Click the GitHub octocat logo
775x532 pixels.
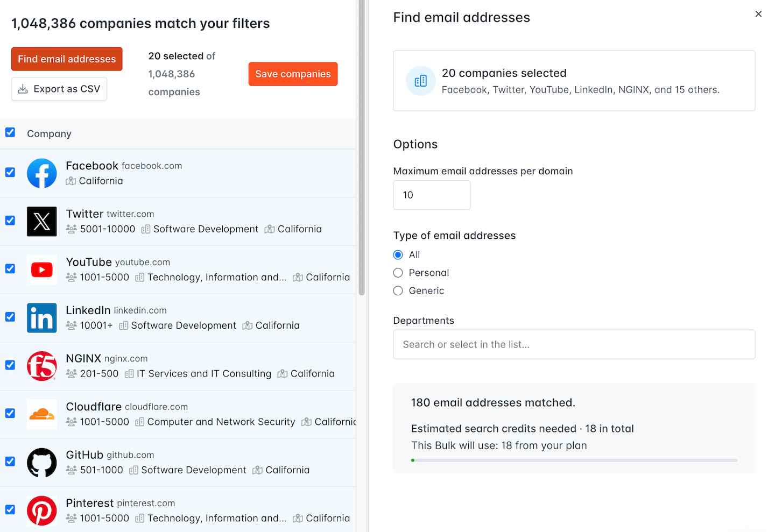41,463
